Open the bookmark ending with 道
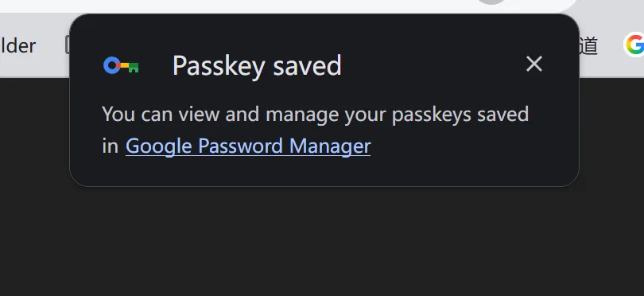 (588, 45)
